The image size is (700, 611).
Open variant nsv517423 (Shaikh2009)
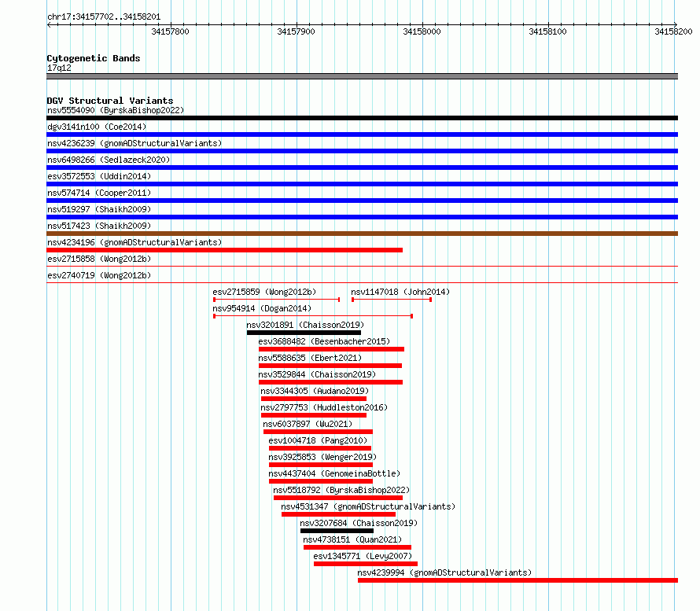tap(99, 226)
